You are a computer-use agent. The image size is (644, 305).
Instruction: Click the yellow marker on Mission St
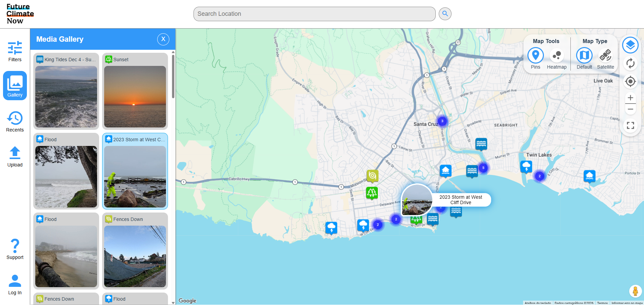click(372, 176)
